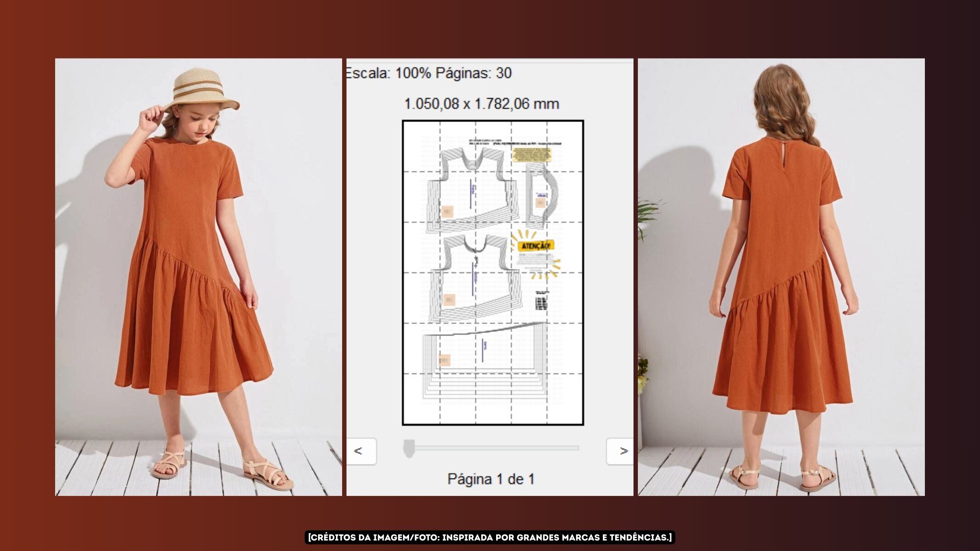Click the yellow ATENÇÃO warning badge
Viewport: 980px width, 551px height.
535,246
